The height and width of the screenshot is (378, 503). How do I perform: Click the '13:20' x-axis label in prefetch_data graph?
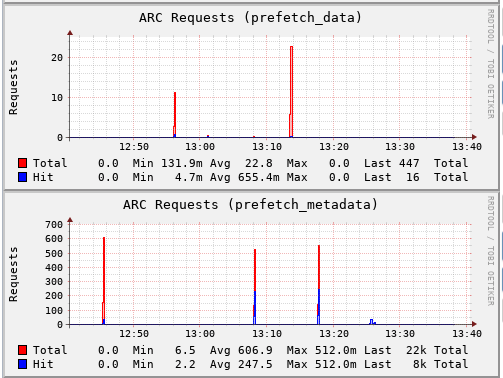coord(334,147)
